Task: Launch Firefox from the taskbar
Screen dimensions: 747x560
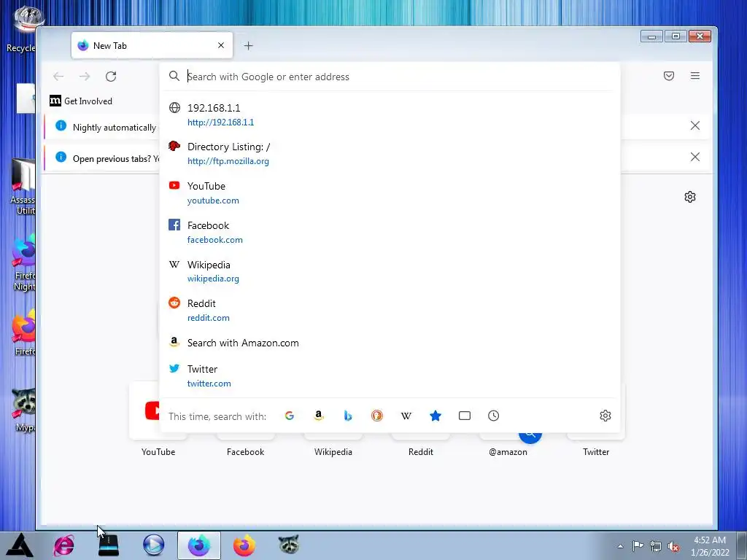Action: (244, 545)
